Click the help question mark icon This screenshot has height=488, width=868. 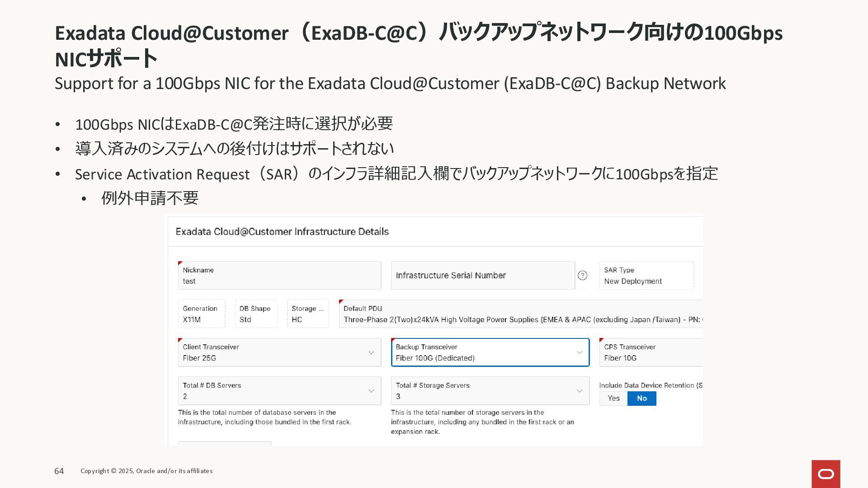[582, 275]
